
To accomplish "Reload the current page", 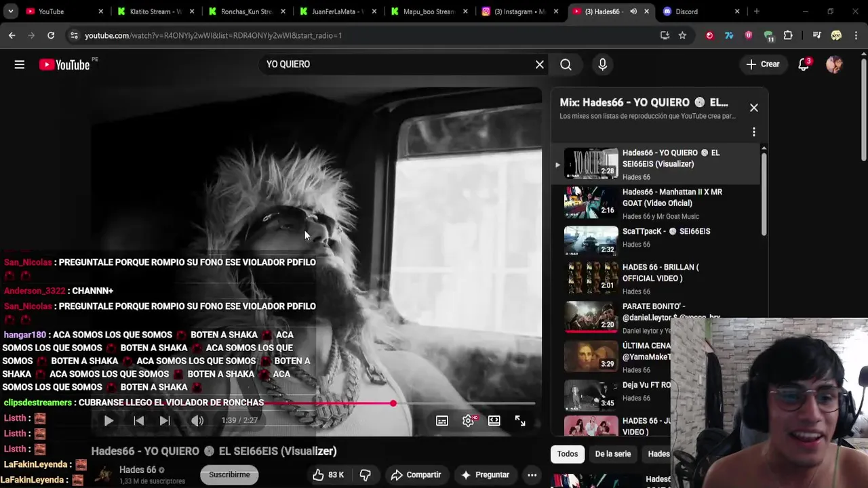I will tap(51, 35).
